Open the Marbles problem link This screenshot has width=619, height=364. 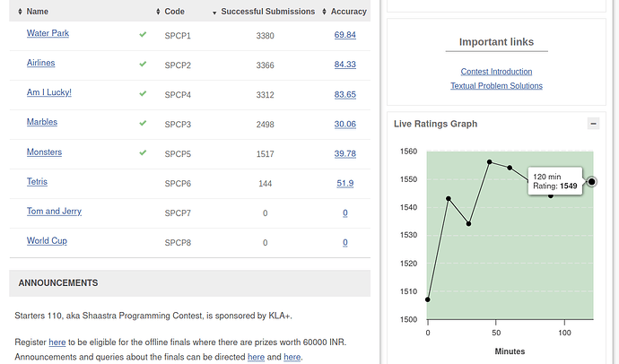point(42,122)
